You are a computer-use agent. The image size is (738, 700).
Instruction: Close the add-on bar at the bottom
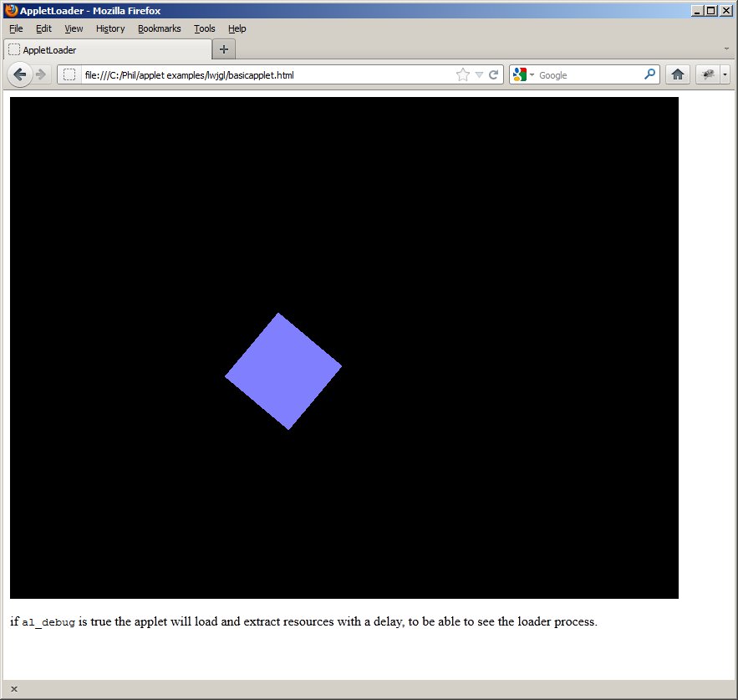13,689
